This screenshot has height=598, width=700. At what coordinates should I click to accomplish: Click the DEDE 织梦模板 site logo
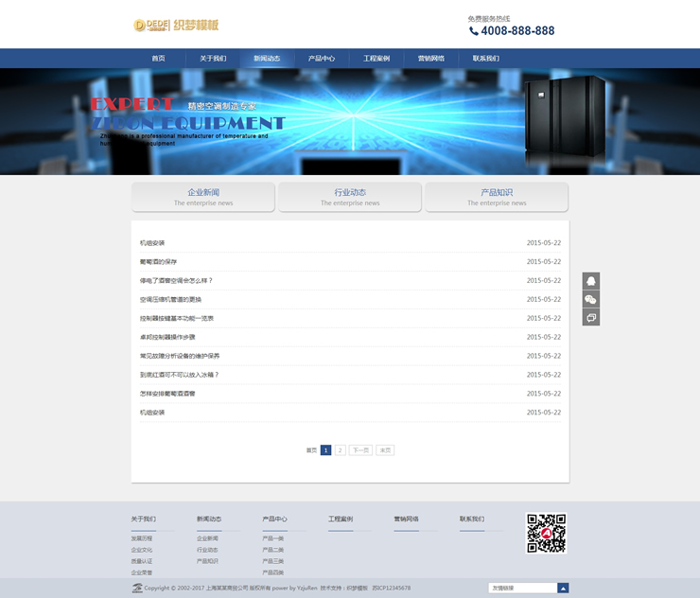coord(176,26)
